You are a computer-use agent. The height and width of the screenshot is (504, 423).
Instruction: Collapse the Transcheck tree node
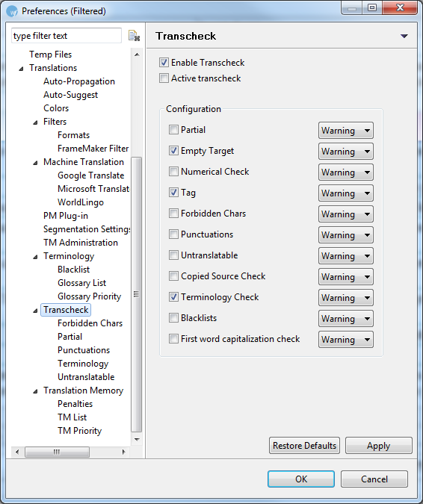pyautogui.click(x=35, y=311)
